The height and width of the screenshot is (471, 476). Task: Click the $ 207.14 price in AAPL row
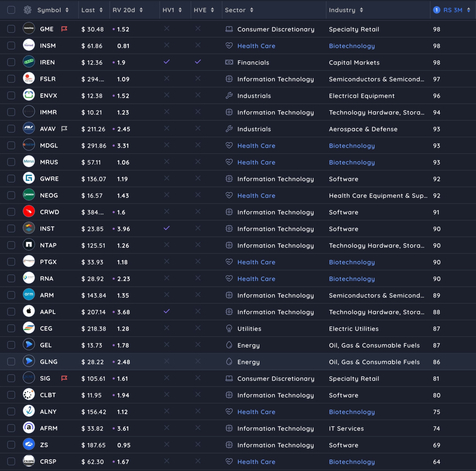pyautogui.click(x=93, y=312)
